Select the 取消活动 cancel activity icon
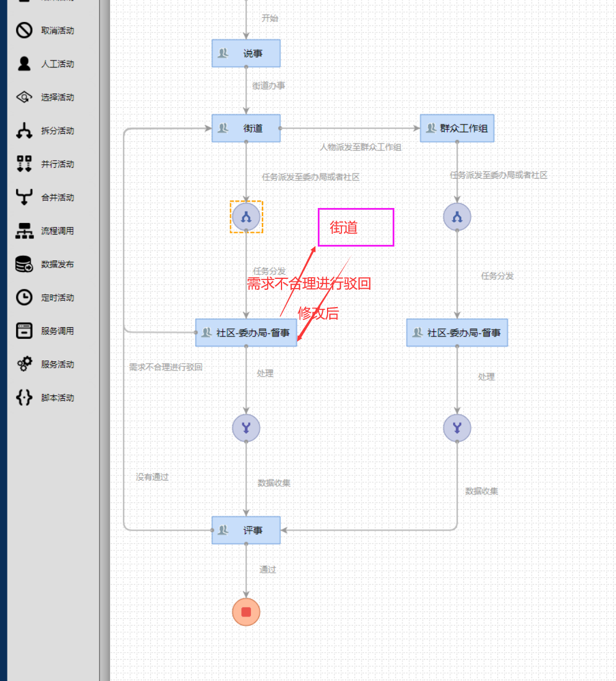 pyautogui.click(x=24, y=31)
